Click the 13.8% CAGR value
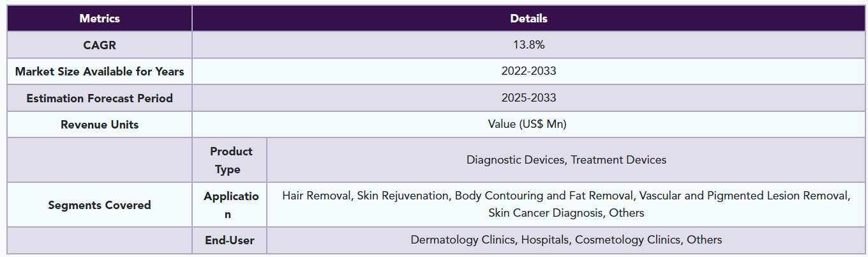 [528, 45]
